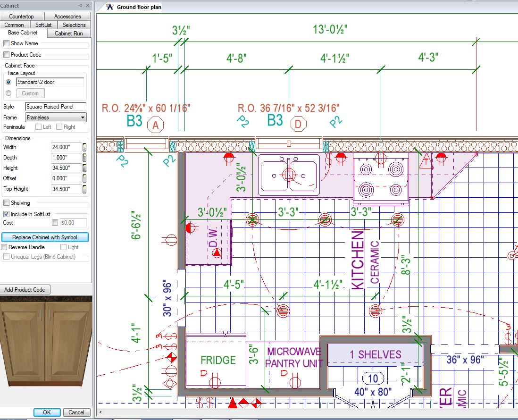518x420 pixels.
Task: Toggle the Shelving checkbox
Action: (x=6, y=203)
